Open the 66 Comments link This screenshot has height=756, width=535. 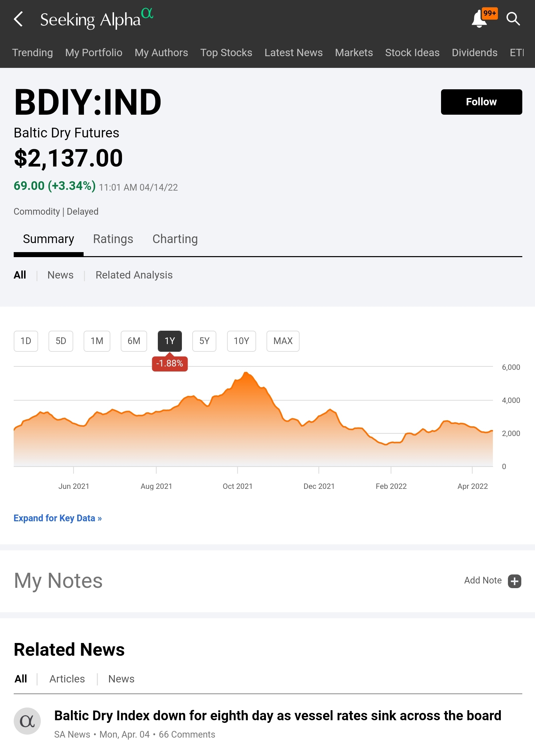[x=187, y=735]
